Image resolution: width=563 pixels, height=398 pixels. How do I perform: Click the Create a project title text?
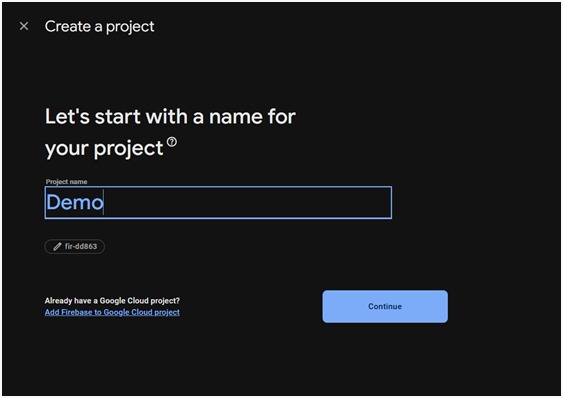tap(99, 27)
